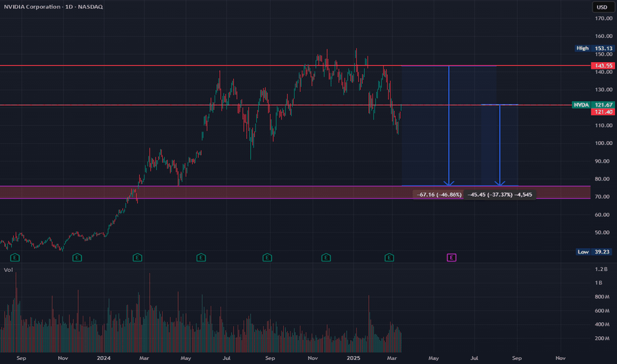Click the Low 39.23 label
The height and width of the screenshot is (364, 617).
click(x=594, y=251)
